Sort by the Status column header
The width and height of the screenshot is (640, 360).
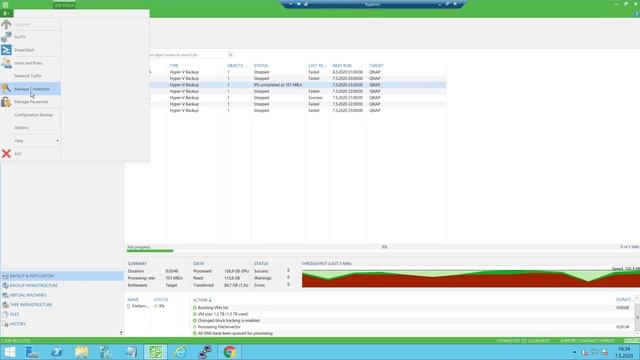click(261, 66)
